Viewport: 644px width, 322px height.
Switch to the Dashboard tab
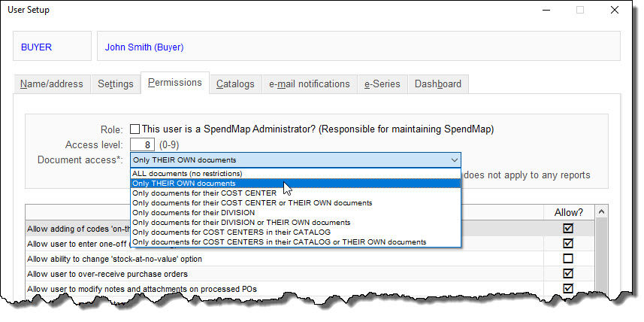pyautogui.click(x=437, y=84)
